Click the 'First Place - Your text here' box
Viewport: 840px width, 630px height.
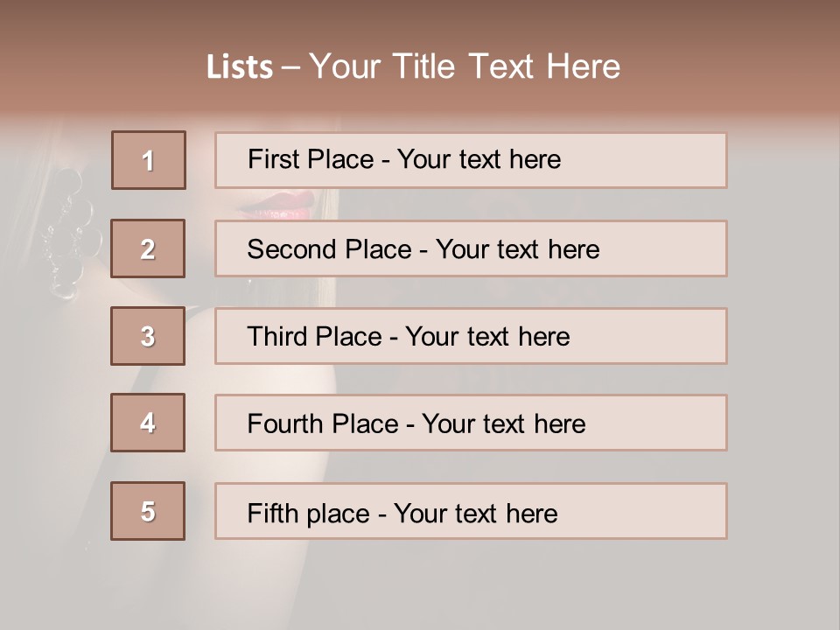(471, 161)
